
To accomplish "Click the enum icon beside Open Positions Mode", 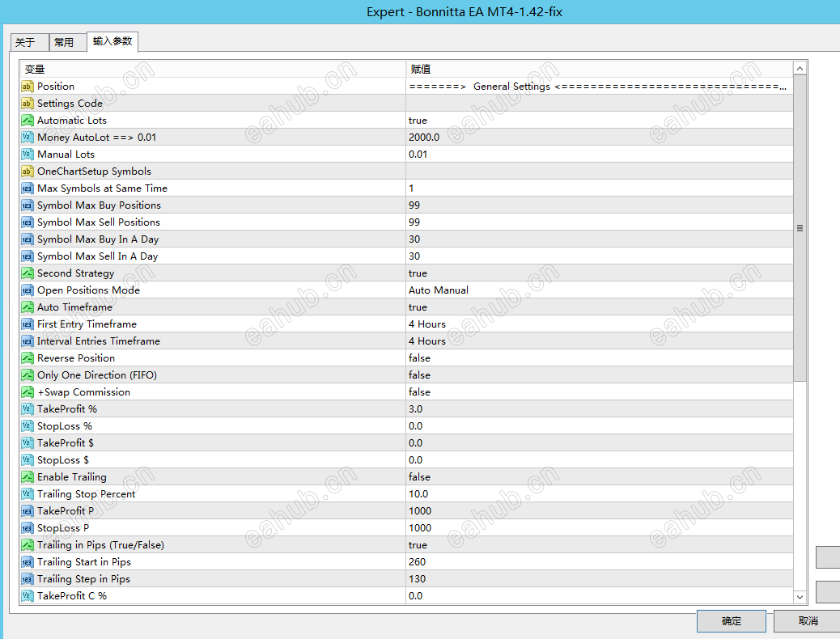I will coord(27,290).
